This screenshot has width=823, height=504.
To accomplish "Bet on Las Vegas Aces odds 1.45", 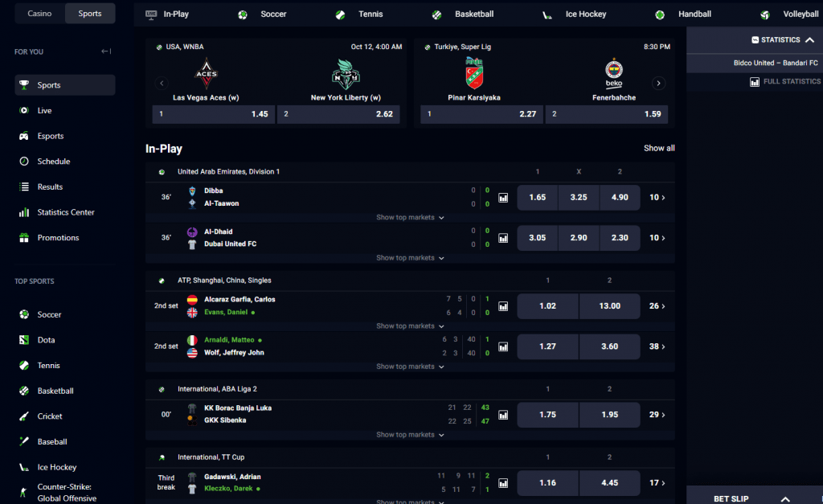I will point(214,114).
